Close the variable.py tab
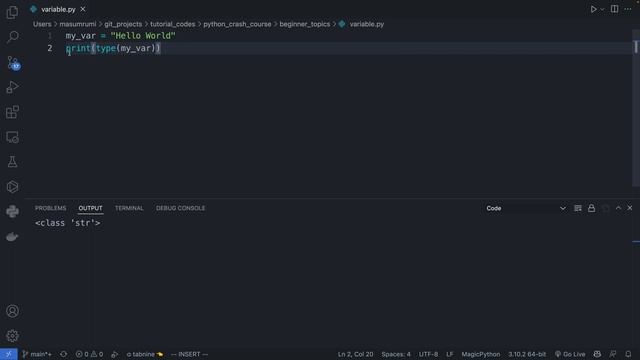The height and width of the screenshot is (360, 640). click(83, 9)
